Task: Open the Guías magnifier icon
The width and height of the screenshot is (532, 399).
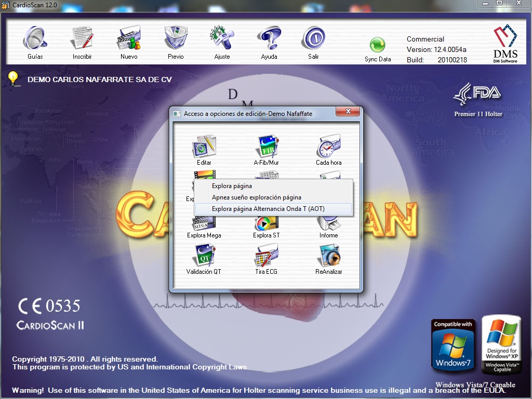Action: (35, 38)
